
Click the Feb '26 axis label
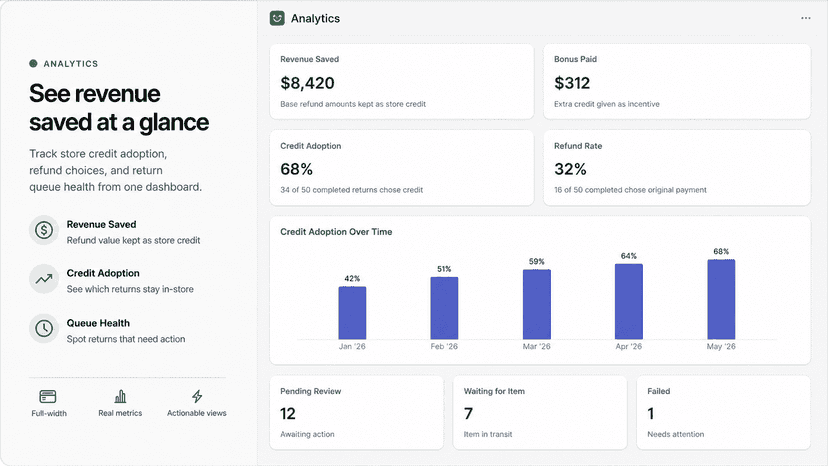tap(444, 347)
